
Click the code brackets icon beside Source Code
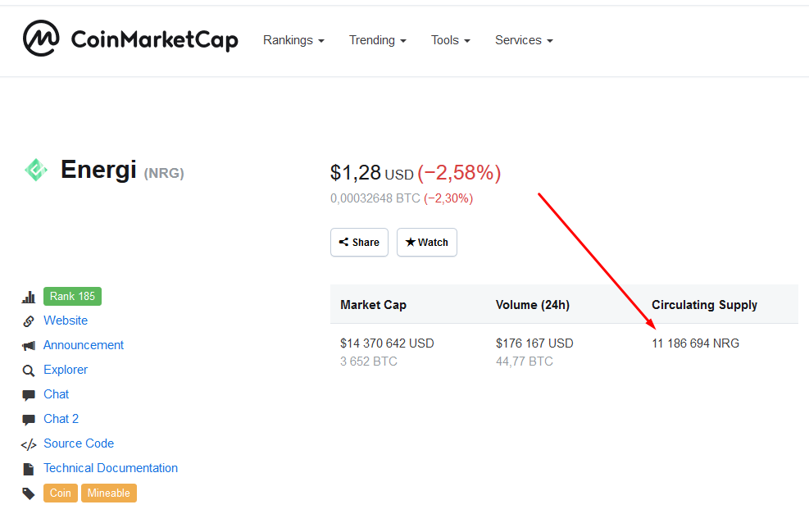tap(29, 444)
